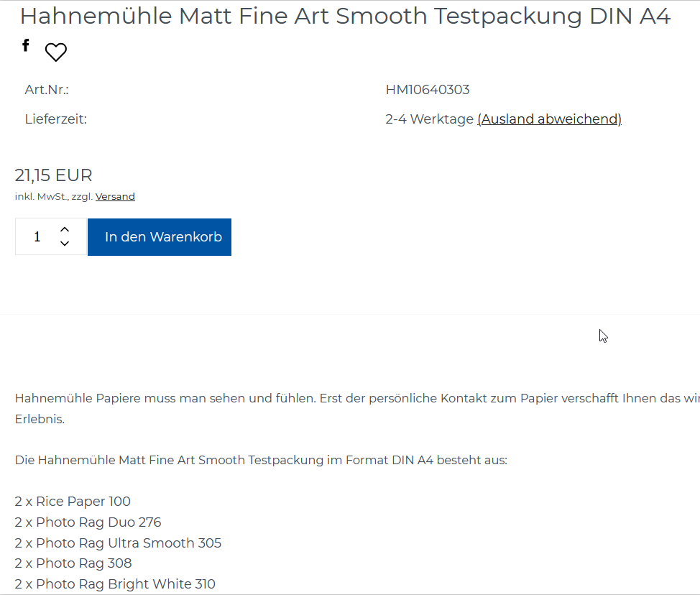Click the Lieferzeit label

pos(55,119)
